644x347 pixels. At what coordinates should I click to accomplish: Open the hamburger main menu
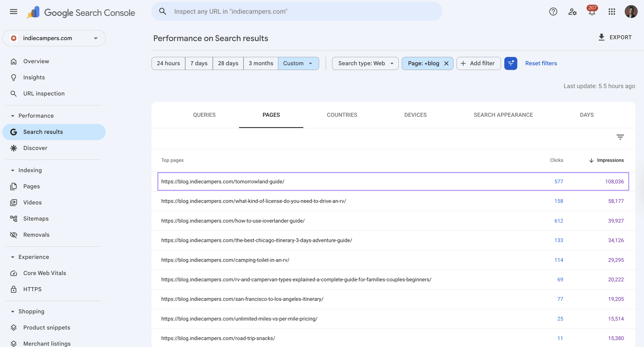(13, 11)
